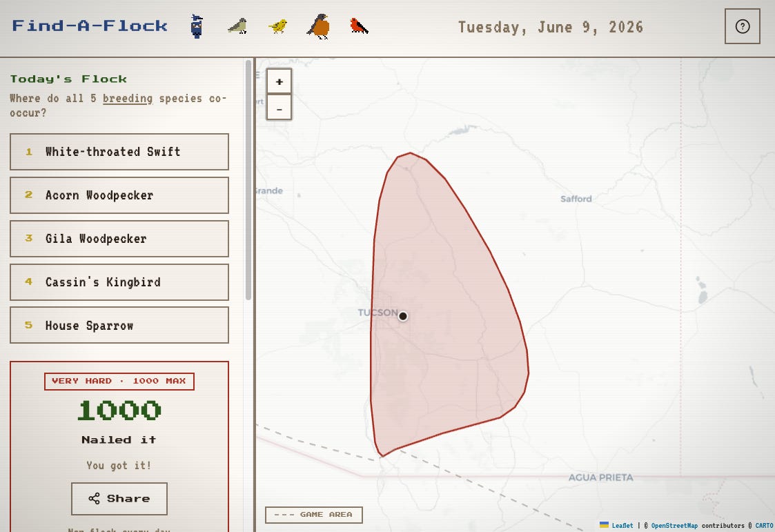Click the red tanager bird icon

coord(359,26)
